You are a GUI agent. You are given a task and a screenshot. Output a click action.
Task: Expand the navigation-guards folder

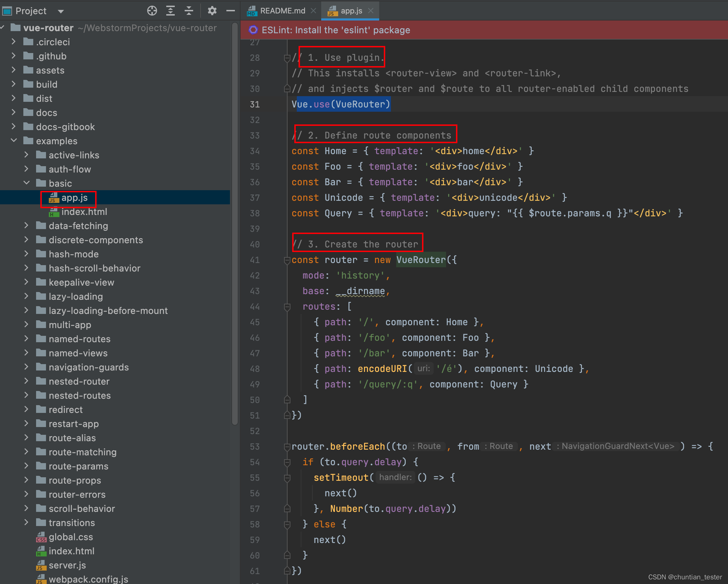pyautogui.click(x=27, y=367)
